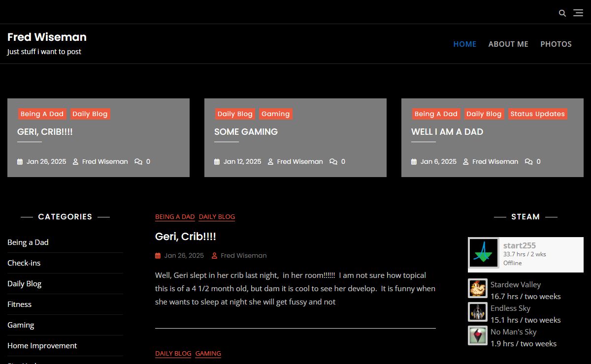Click the Endless Sky game icon
This screenshot has height=364, width=591.
pyautogui.click(x=477, y=312)
